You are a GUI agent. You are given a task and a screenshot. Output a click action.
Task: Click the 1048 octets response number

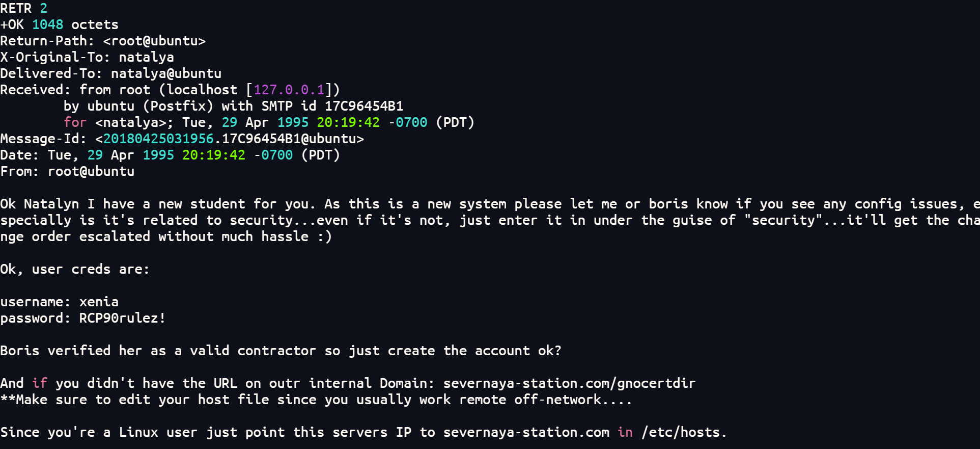(x=48, y=24)
